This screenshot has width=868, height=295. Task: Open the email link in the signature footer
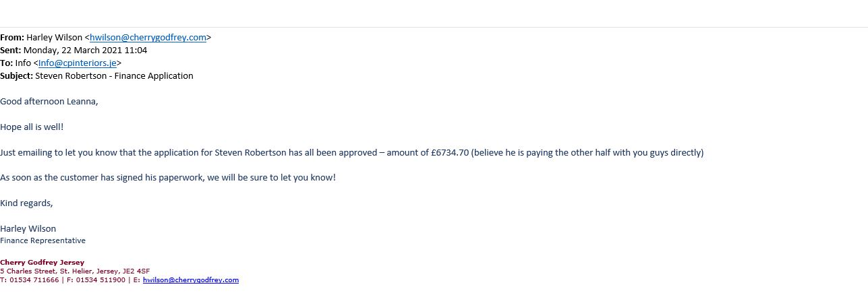pyautogui.click(x=191, y=280)
